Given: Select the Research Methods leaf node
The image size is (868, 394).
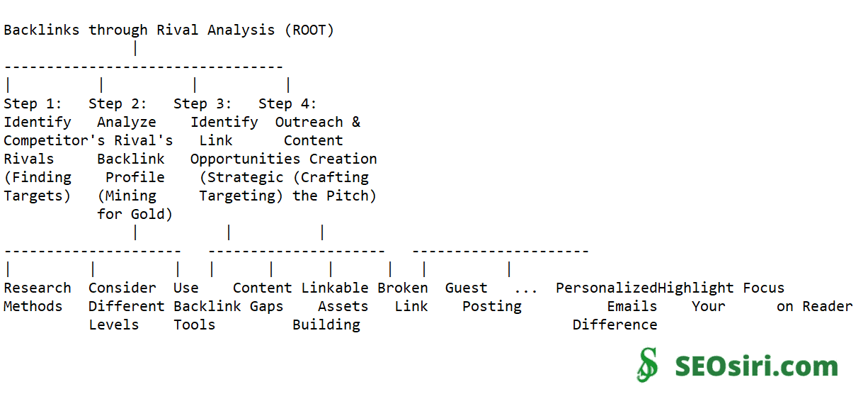Looking at the screenshot, I should tap(37, 297).
